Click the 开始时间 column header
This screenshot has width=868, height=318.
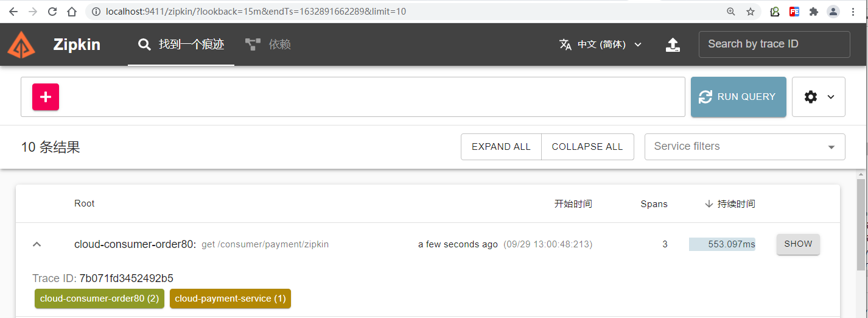[x=573, y=204]
